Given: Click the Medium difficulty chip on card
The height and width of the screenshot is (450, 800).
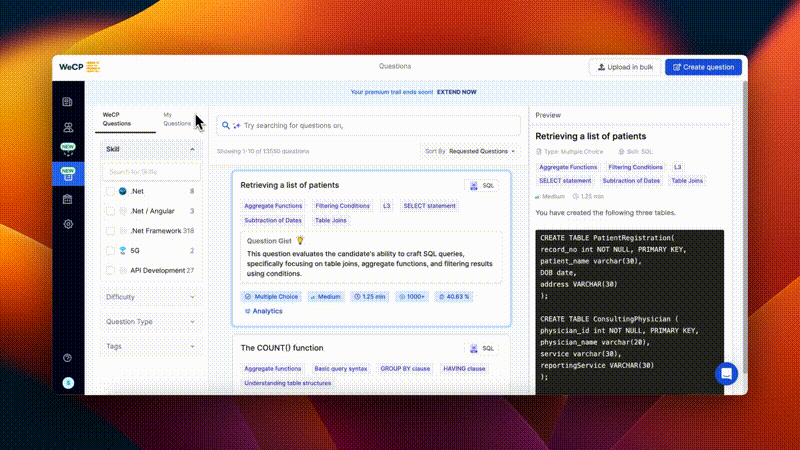Looking at the screenshot, I should [326, 296].
